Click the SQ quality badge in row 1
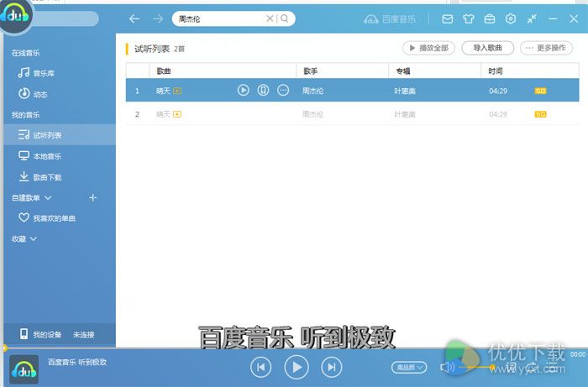Viewport: 588px width, 387px height. tap(540, 91)
